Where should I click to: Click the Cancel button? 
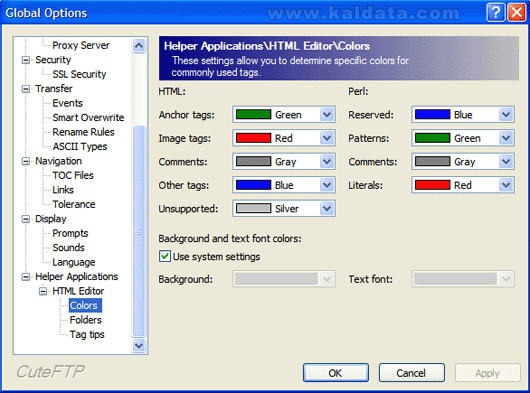(x=411, y=373)
